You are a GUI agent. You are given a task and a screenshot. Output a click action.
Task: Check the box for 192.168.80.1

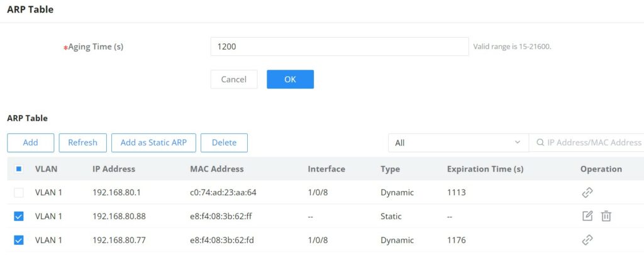19,192
